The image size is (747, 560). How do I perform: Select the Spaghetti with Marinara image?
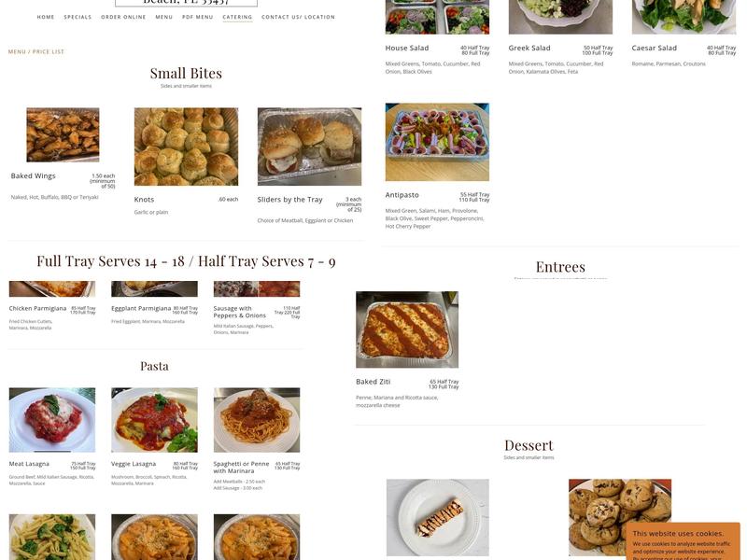click(257, 420)
